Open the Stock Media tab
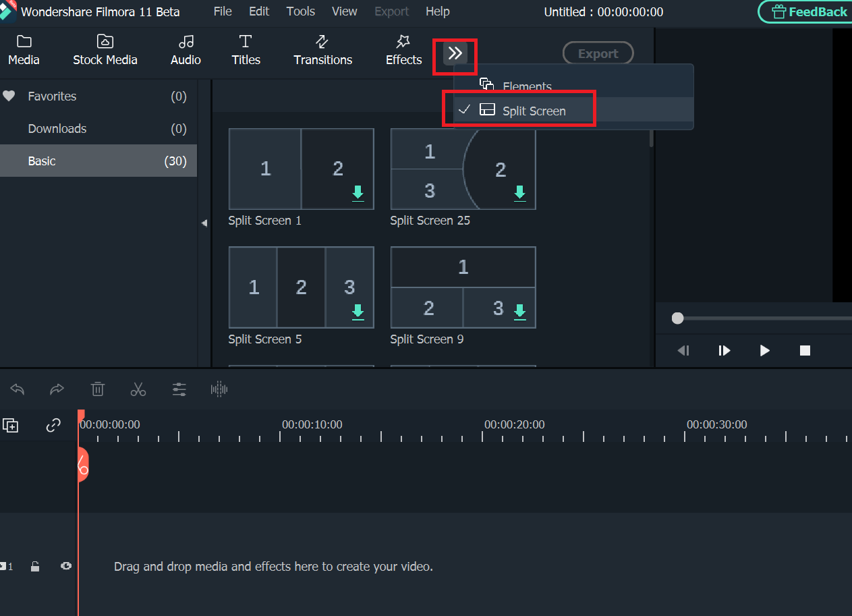 (x=105, y=51)
